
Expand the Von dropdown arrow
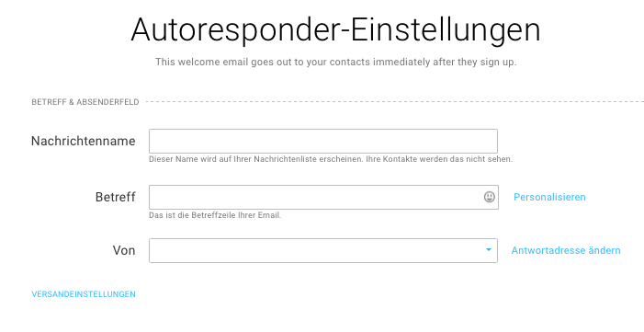[x=489, y=250]
